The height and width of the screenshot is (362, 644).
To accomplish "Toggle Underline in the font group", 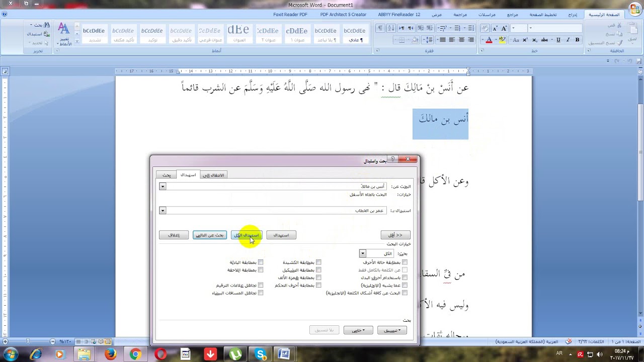I will coord(558,40).
